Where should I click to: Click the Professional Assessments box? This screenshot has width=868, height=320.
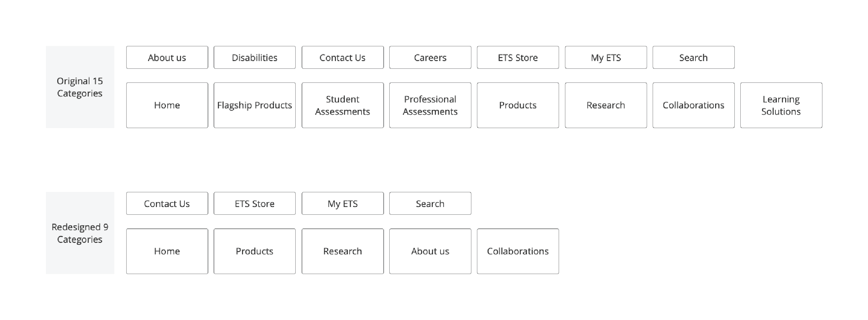430,105
